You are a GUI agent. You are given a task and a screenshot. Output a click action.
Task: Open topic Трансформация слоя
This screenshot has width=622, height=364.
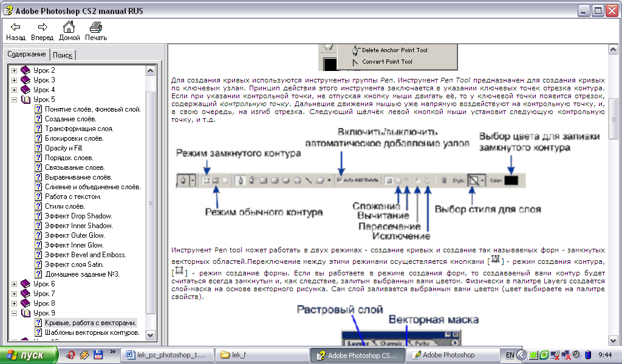pos(79,129)
